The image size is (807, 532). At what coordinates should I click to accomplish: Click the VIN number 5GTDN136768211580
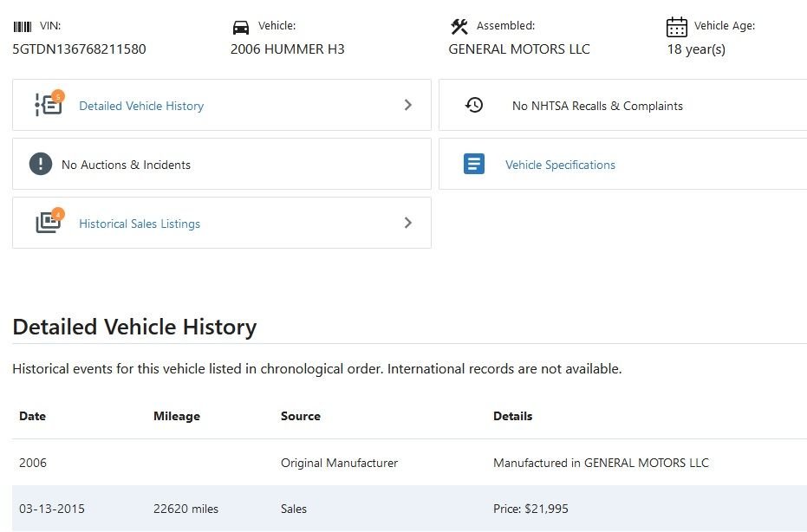pos(79,49)
